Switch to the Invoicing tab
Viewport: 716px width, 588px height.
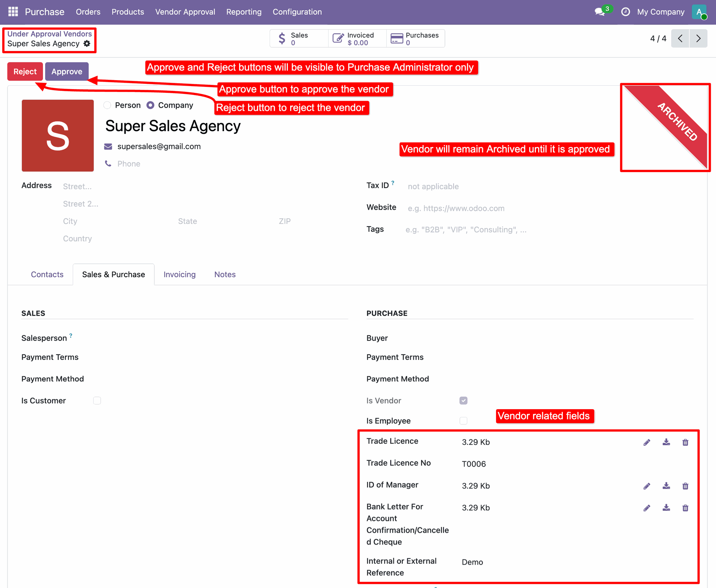click(x=179, y=275)
